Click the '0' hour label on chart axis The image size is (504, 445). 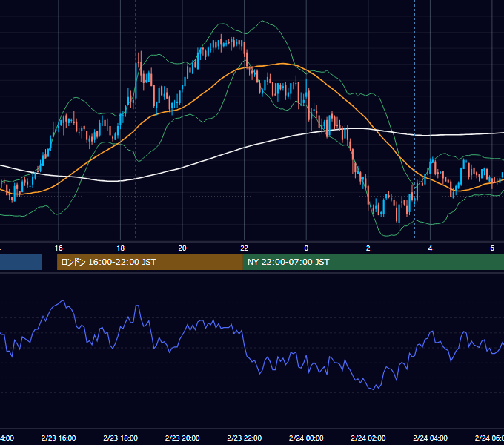(306, 248)
